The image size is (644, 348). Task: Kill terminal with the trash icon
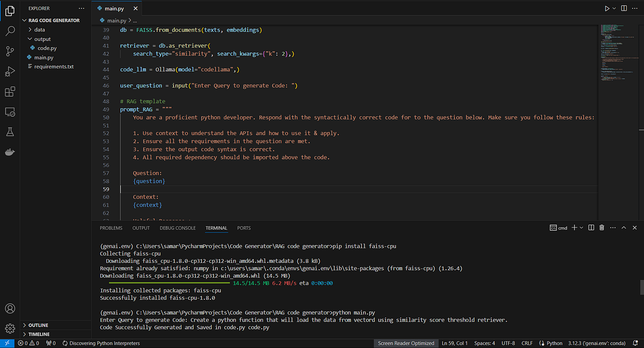point(602,228)
